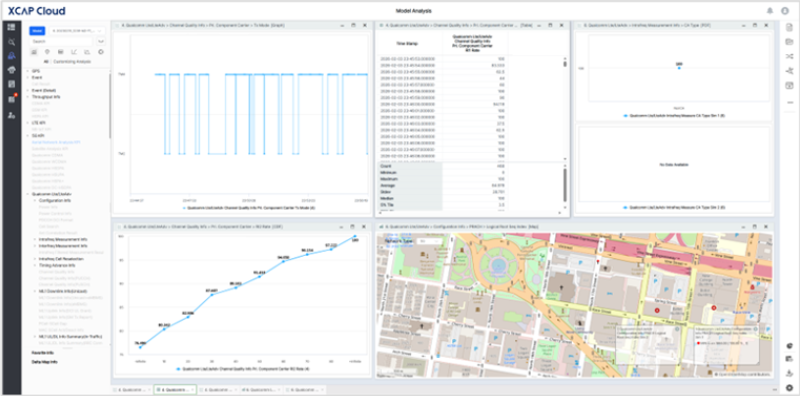Open the user account avatar menu
The image size is (800, 396).
pyautogui.click(x=785, y=11)
